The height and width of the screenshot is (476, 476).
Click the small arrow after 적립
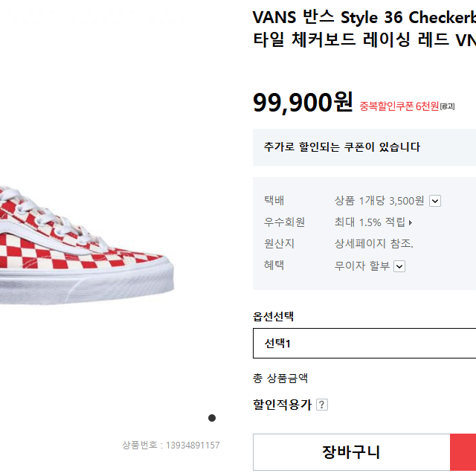tap(411, 222)
